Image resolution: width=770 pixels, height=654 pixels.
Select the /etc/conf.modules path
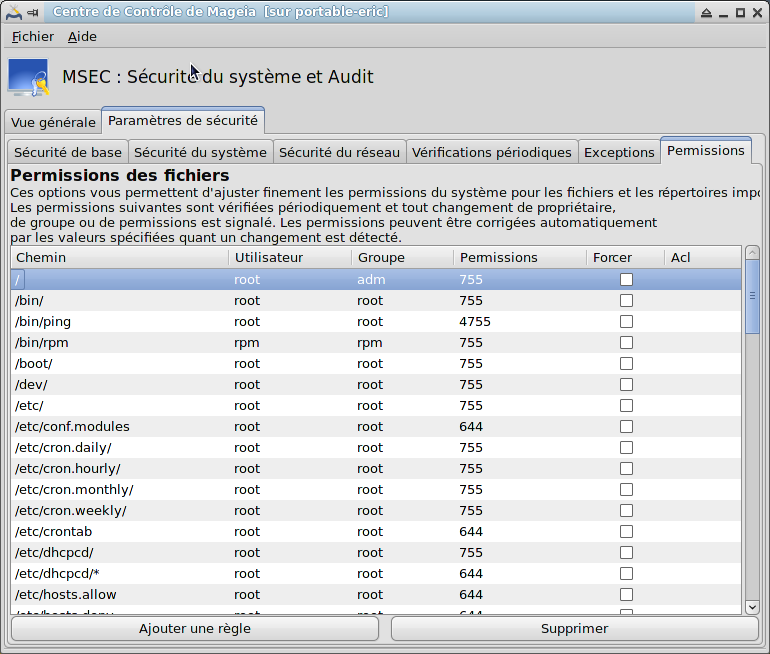pos(72,427)
